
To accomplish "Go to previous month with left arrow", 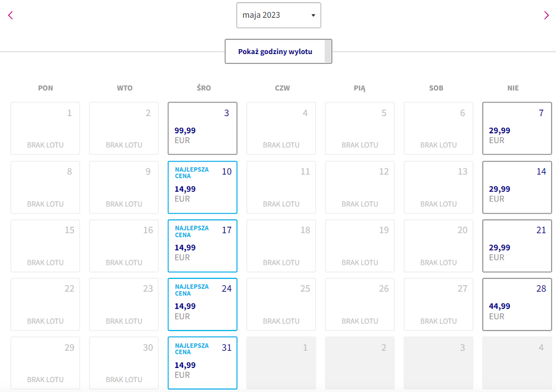I will click(10, 15).
